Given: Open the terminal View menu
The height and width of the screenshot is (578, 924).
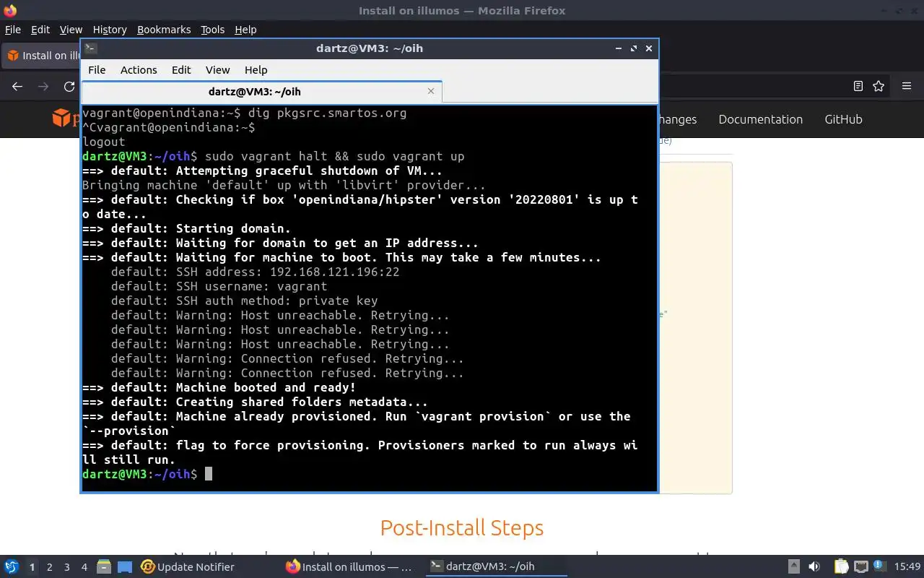Looking at the screenshot, I should (217, 70).
